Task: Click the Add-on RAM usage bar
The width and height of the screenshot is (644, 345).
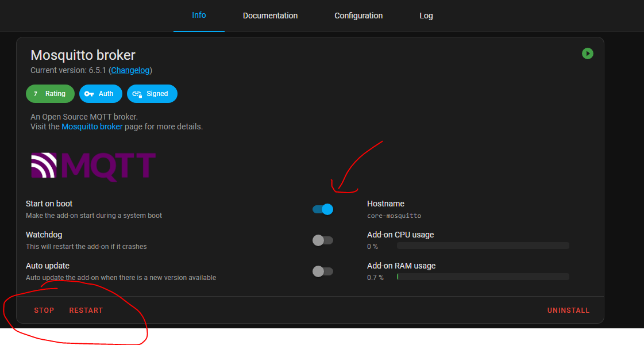Action: (483, 277)
